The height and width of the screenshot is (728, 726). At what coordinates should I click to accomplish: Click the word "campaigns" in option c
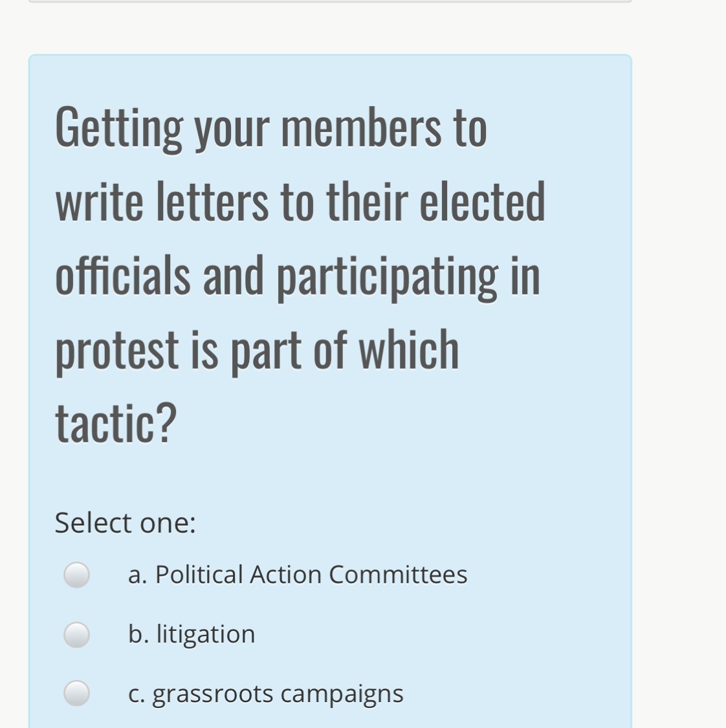click(342, 694)
